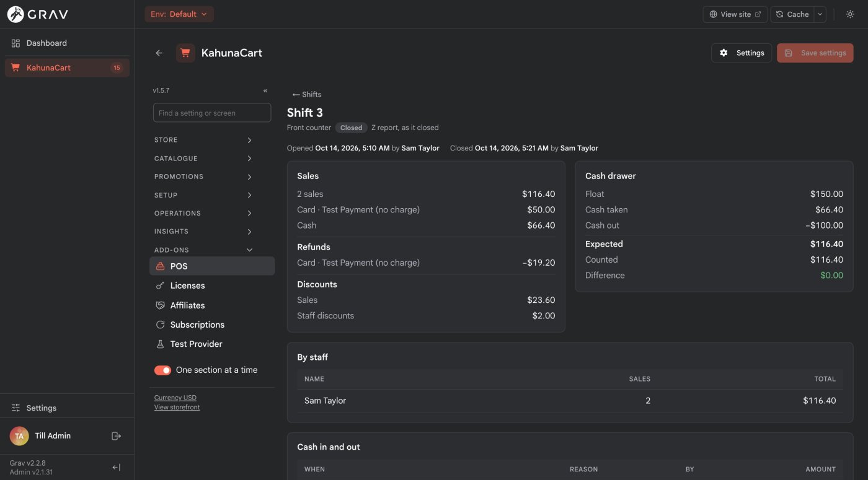Click the Subscriptions refresh icon
Image resolution: width=868 pixels, height=480 pixels.
[161, 325]
